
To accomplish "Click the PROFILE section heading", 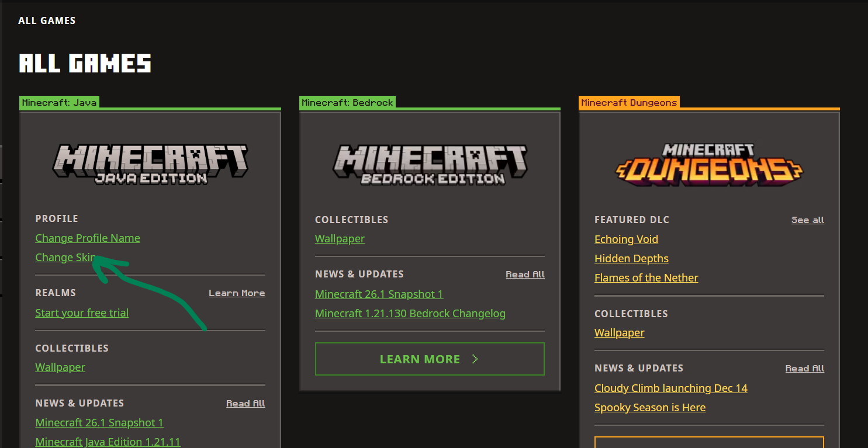I will pos(57,218).
